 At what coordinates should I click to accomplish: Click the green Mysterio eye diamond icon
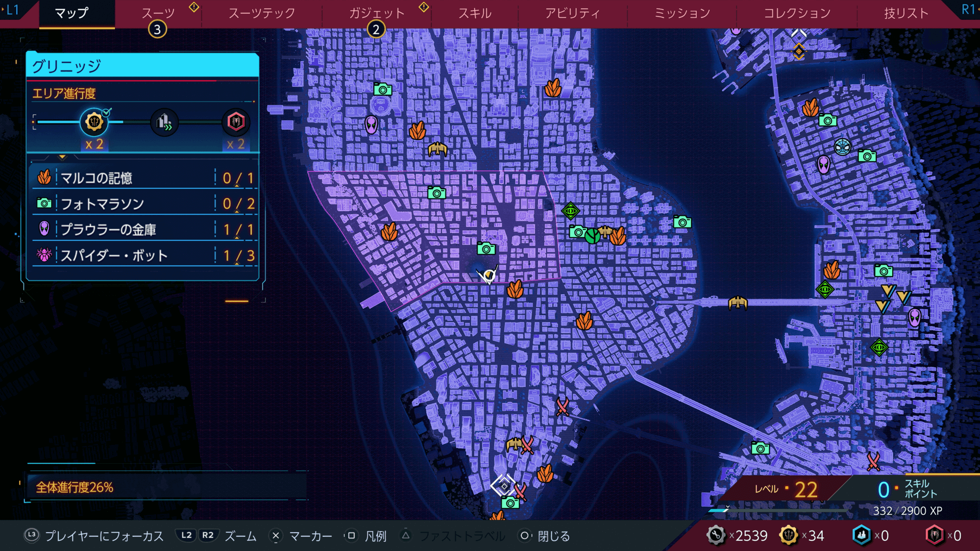pyautogui.click(x=570, y=210)
